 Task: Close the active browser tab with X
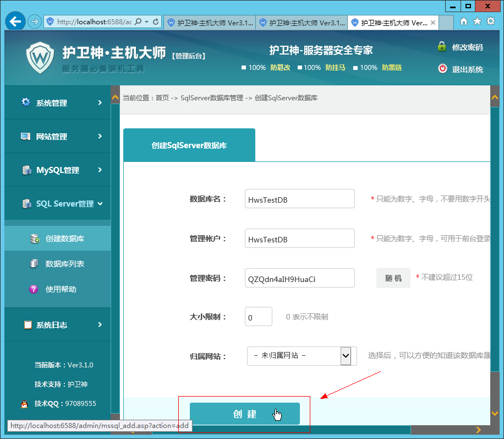point(433,23)
